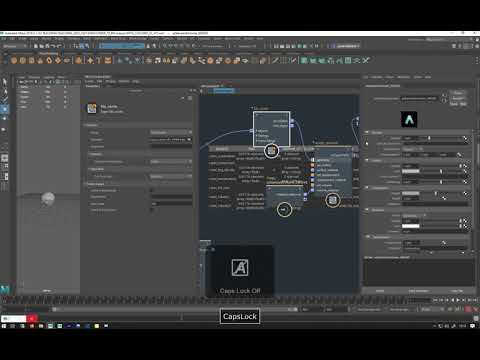
Task: Open the shelf options dotted menu
Action: pyautogui.click(x=477, y=60)
